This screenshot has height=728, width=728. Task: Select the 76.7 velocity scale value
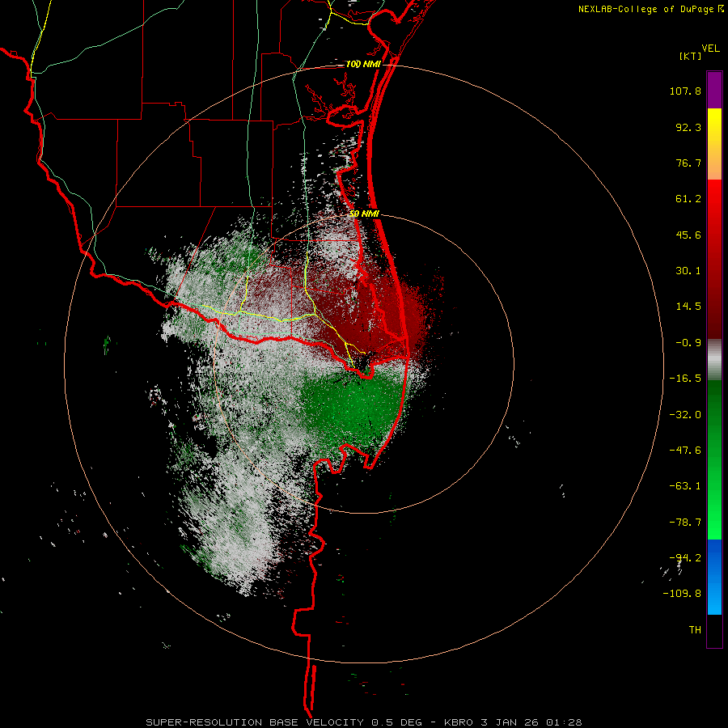click(x=688, y=163)
